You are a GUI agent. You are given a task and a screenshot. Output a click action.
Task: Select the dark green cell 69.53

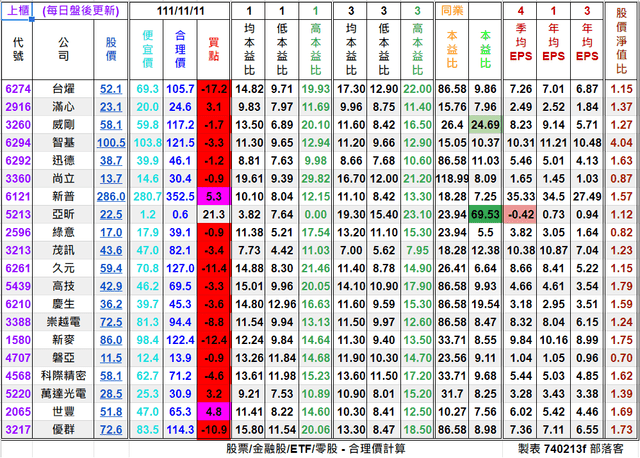coord(485,215)
